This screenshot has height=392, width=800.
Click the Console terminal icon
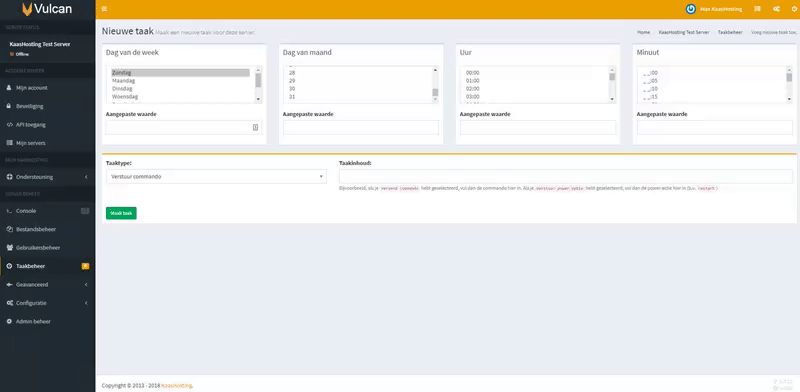[9, 211]
